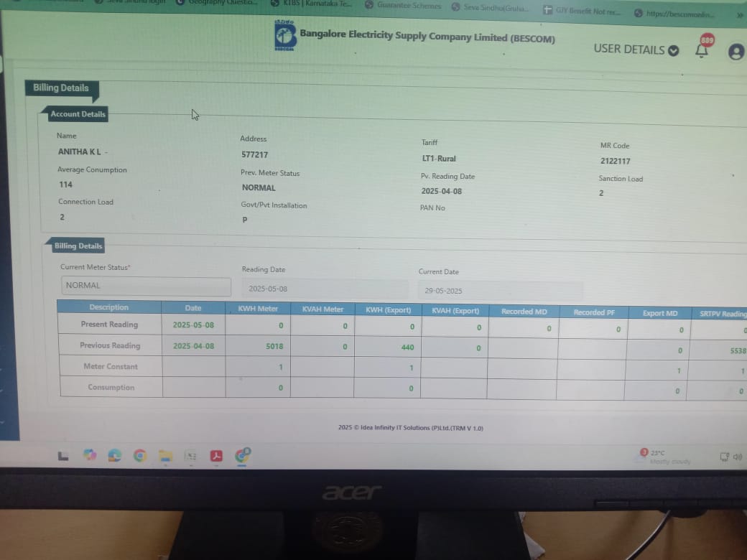The width and height of the screenshot is (747, 560).
Task: Select the Account Details section header
Action: pyautogui.click(x=78, y=114)
